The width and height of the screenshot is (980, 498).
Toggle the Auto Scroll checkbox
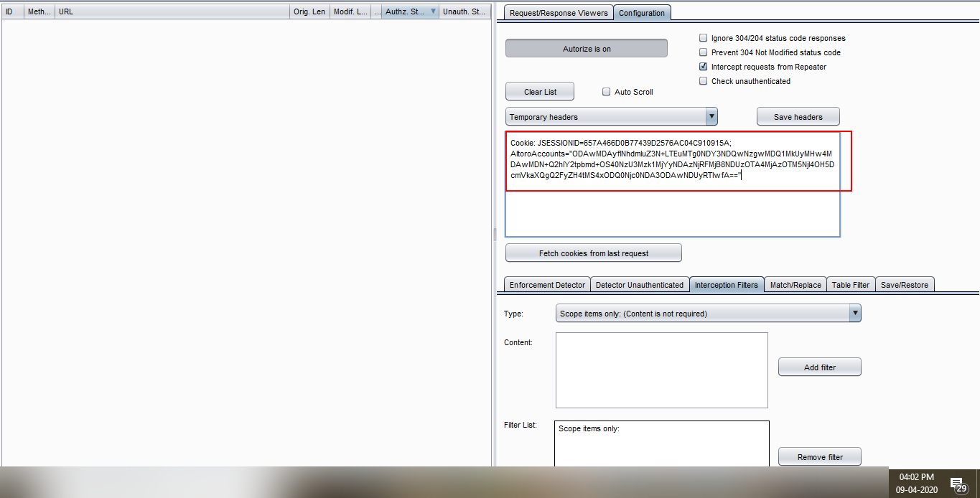[607, 92]
